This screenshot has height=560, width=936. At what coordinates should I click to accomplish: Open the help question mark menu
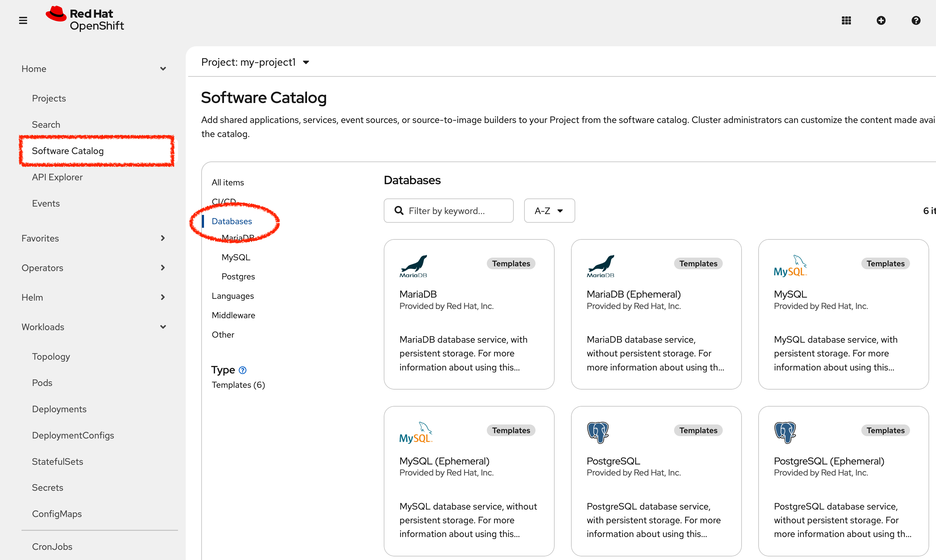point(916,20)
